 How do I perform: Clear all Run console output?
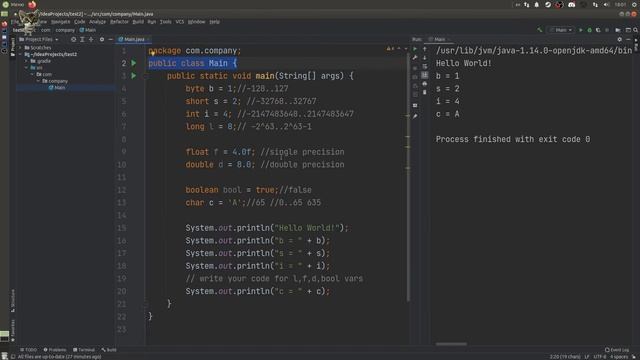(x=424, y=92)
